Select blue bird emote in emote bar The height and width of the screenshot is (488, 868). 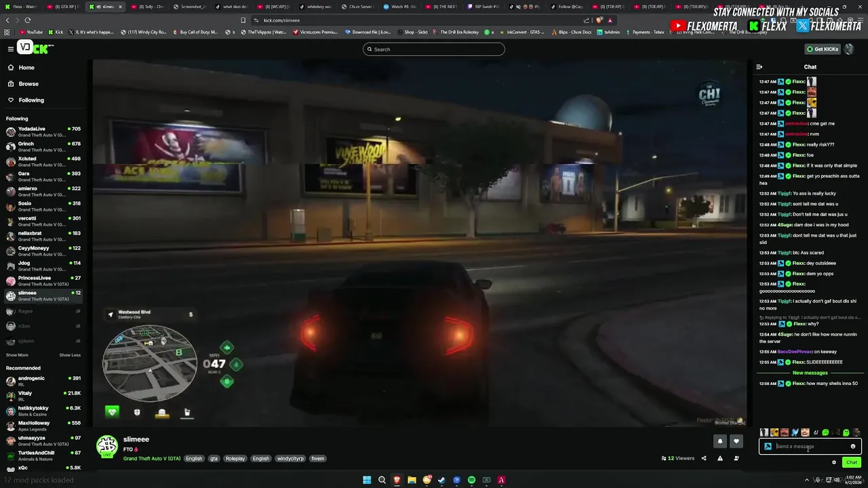pos(795,432)
